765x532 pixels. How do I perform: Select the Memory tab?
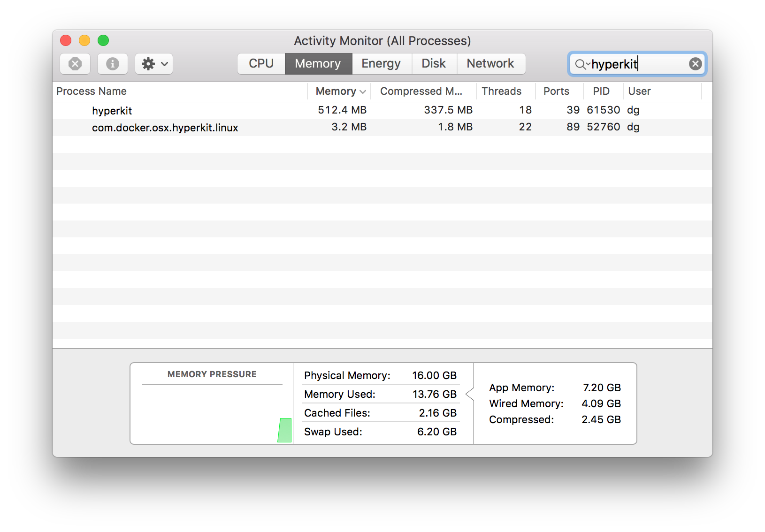click(x=318, y=64)
